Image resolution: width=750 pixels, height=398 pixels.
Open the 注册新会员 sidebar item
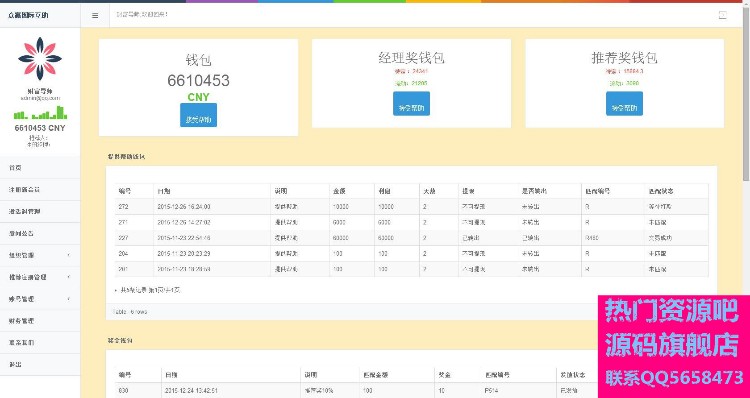point(40,189)
